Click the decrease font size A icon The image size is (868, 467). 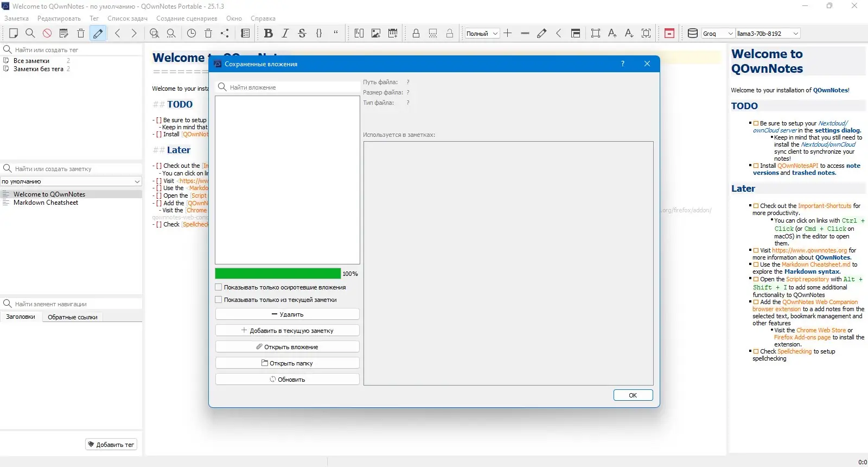(x=629, y=33)
